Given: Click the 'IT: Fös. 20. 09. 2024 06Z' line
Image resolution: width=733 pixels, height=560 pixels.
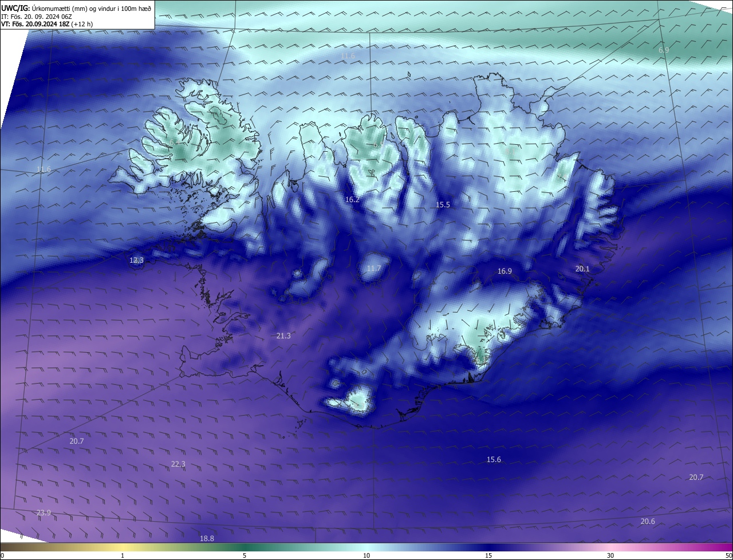Looking at the screenshot, I should tap(36, 17).
